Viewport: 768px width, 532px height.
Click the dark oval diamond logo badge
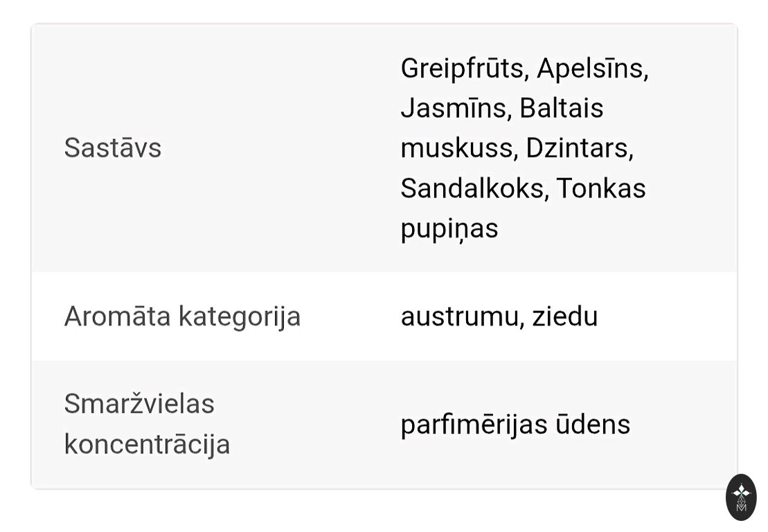(x=741, y=497)
